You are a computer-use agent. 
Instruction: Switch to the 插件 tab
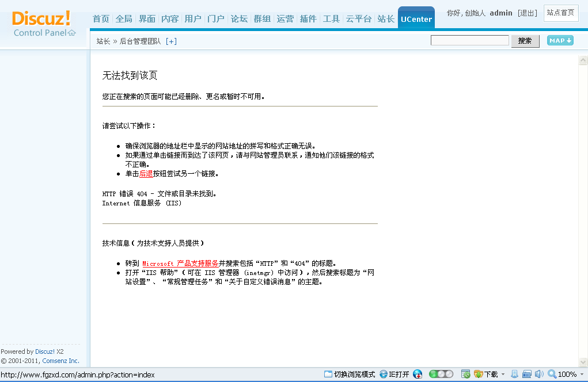308,19
